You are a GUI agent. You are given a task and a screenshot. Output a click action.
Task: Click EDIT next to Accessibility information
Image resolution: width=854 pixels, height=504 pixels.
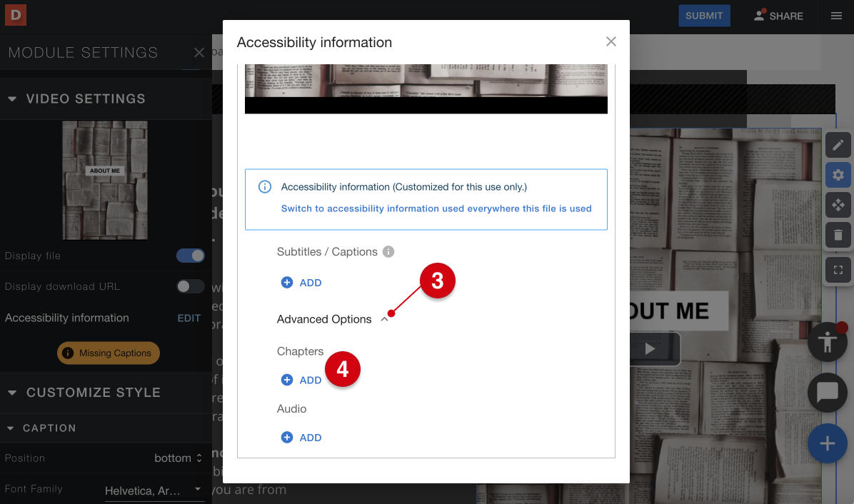(x=189, y=318)
